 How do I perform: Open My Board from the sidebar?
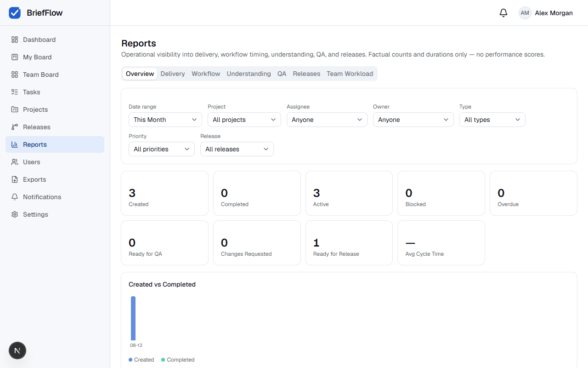(x=55, y=57)
